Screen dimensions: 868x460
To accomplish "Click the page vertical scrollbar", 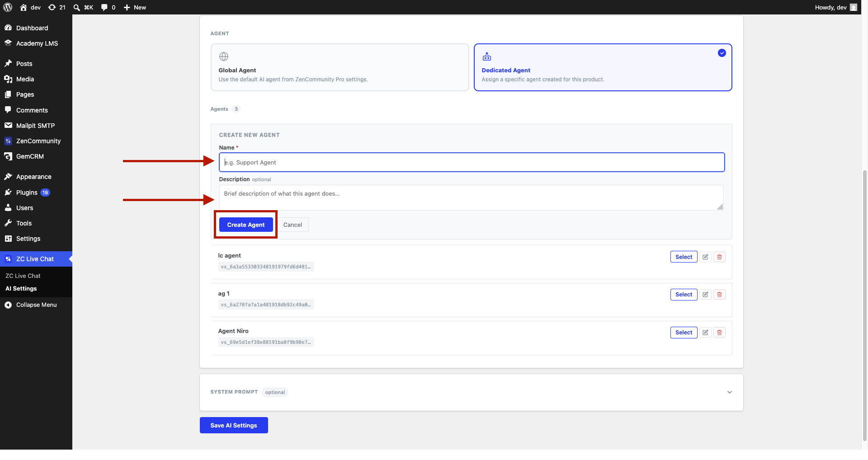I will [x=865, y=305].
